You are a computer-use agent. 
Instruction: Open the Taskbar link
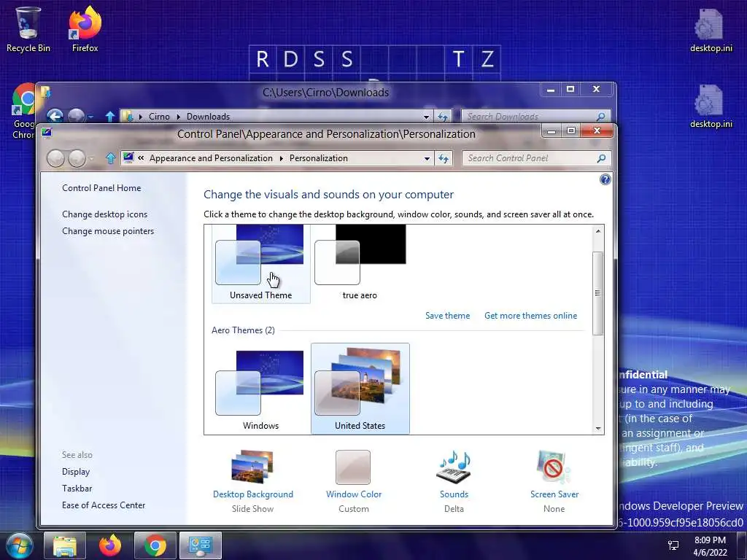(x=77, y=489)
